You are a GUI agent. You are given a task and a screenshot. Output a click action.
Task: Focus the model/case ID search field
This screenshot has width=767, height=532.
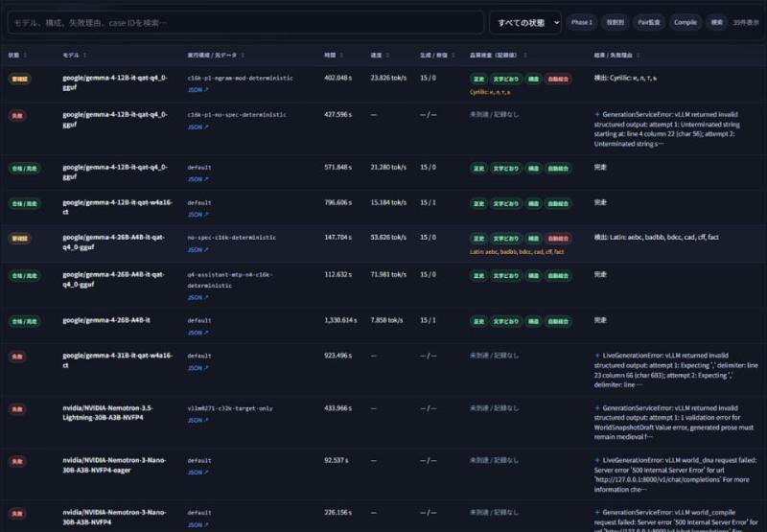[245, 22]
